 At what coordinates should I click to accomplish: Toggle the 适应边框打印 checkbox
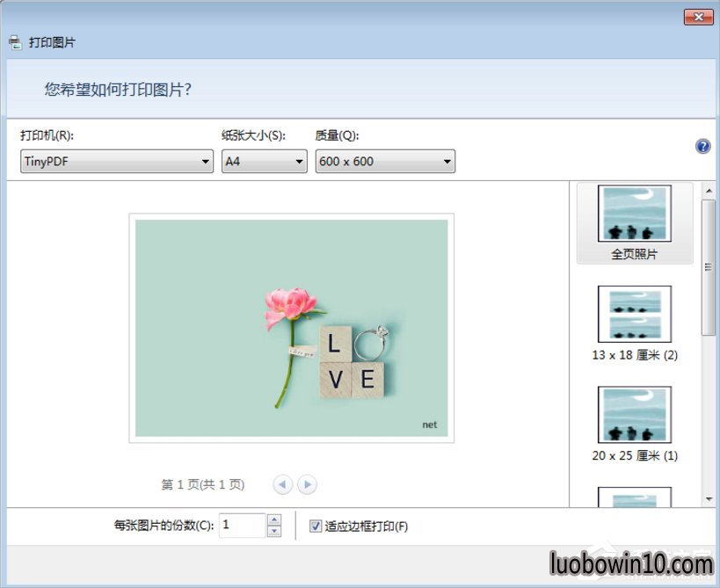tap(316, 526)
